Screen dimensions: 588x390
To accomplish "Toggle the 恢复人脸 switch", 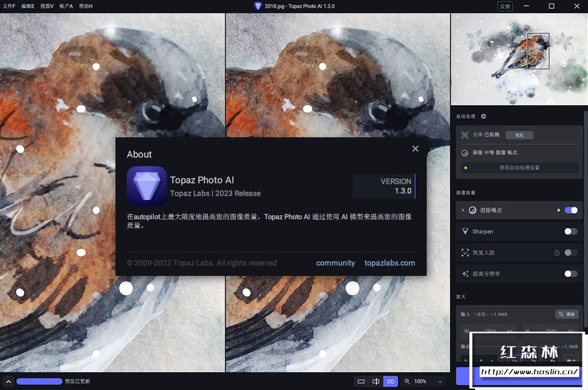I will [x=571, y=253].
